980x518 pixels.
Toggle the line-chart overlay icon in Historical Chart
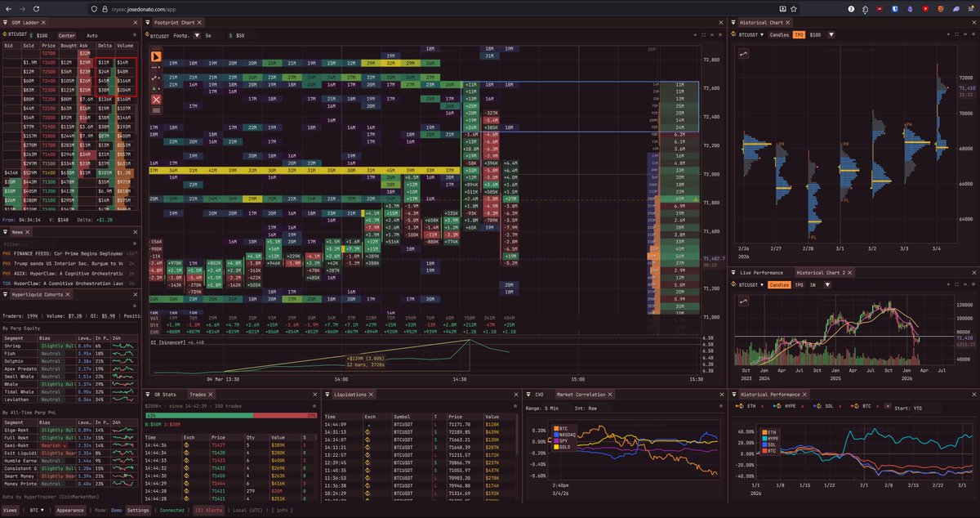click(744, 52)
